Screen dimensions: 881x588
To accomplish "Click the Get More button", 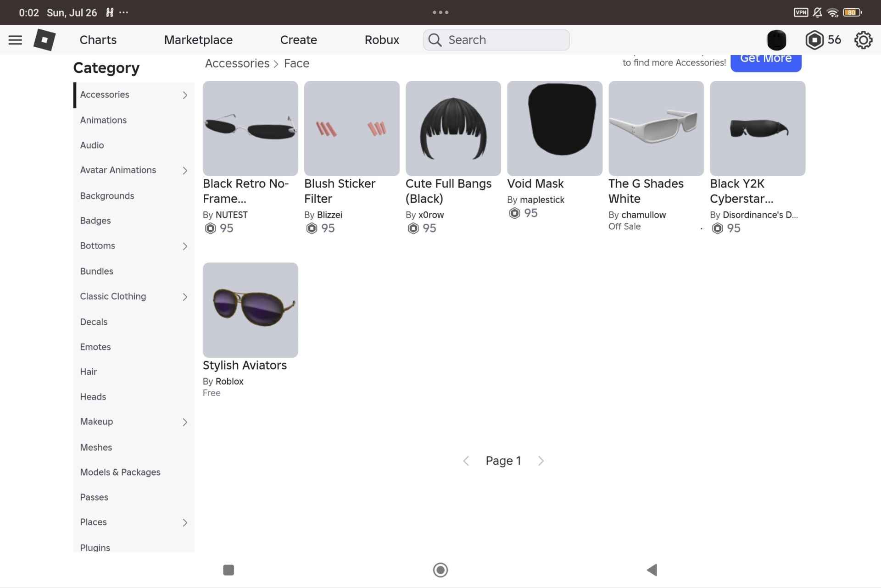I will (766, 62).
